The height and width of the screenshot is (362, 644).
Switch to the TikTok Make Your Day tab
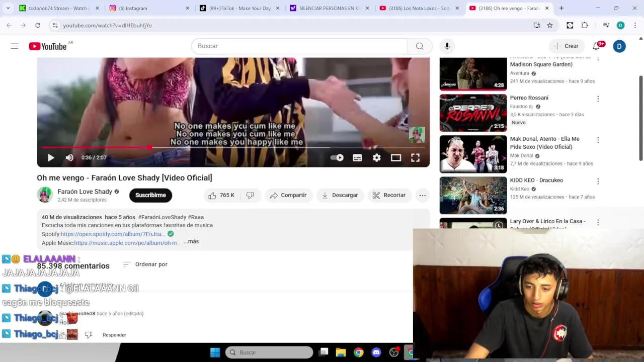click(240, 8)
